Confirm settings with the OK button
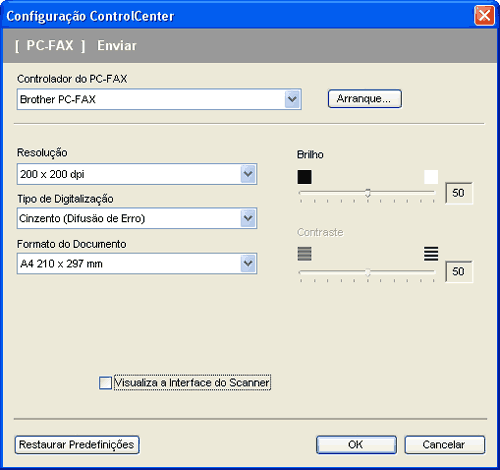Viewport: 500px width, 470px height. click(x=356, y=445)
